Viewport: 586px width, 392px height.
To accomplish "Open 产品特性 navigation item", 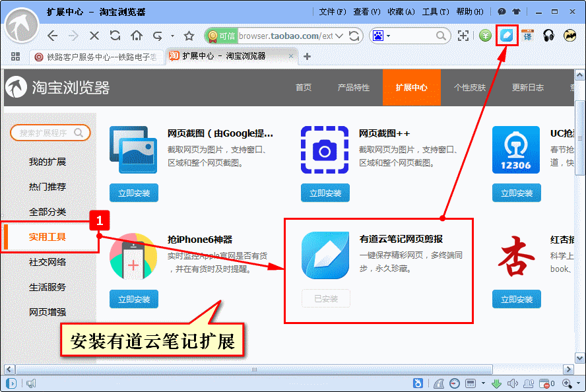I will [x=354, y=88].
